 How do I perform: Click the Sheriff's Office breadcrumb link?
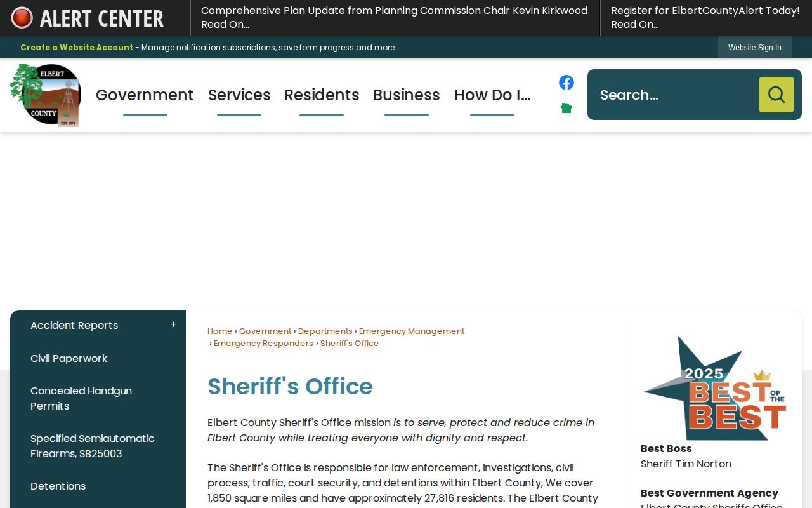tap(350, 344)
